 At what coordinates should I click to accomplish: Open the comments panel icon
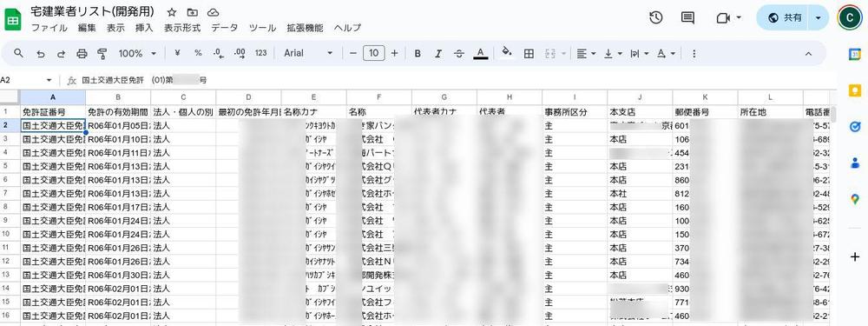pyautogui.click(x=687, y=17)
